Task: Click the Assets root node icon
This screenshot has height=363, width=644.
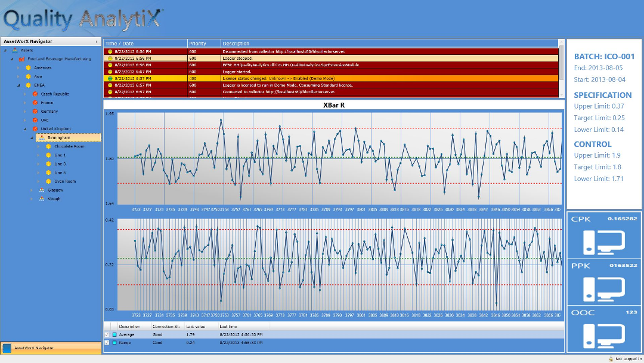Action: pyautogui.click(x=15, y=50)
